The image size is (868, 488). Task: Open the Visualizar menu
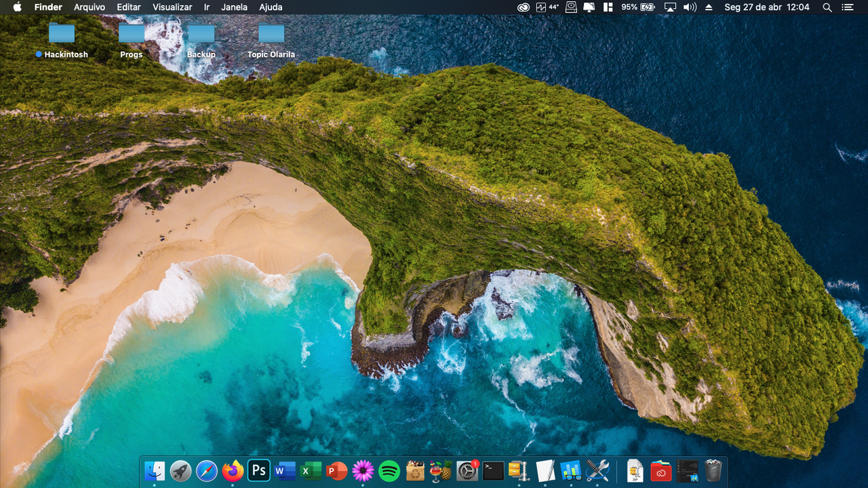coord(172,7)
